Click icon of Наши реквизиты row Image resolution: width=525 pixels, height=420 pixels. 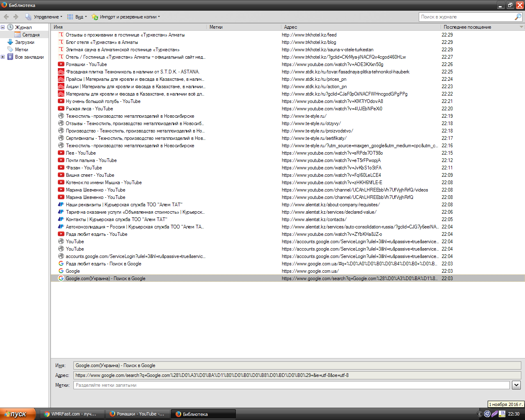point(61,205)
